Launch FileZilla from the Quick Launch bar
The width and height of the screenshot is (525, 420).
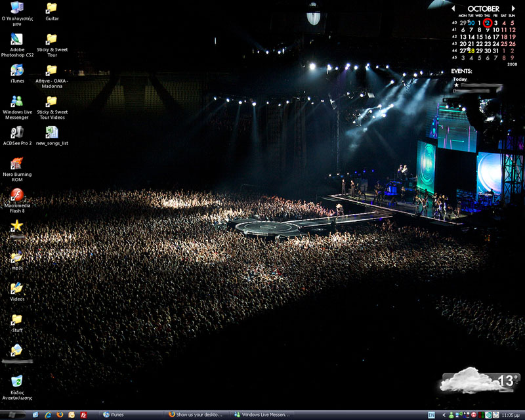click(x=83, y=415)
